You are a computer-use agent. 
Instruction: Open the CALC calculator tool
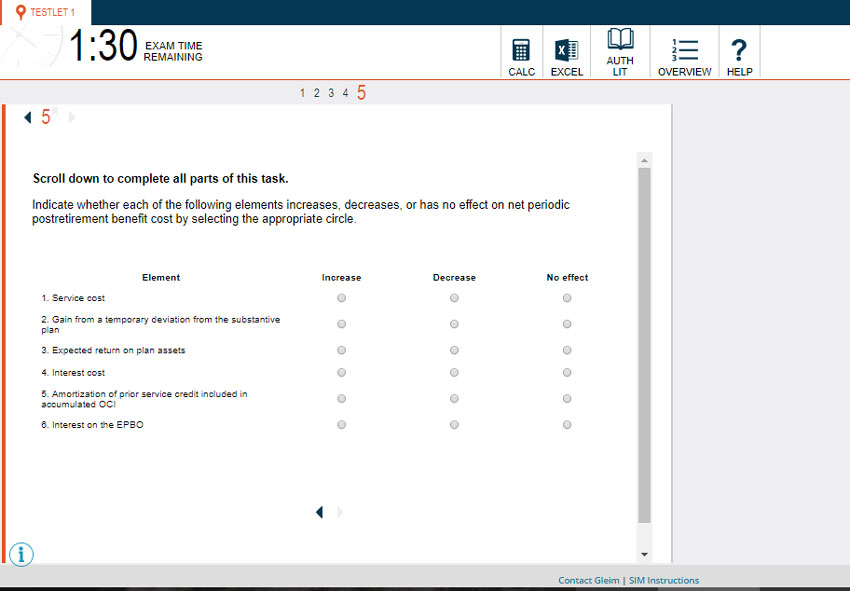coord(521,52)
